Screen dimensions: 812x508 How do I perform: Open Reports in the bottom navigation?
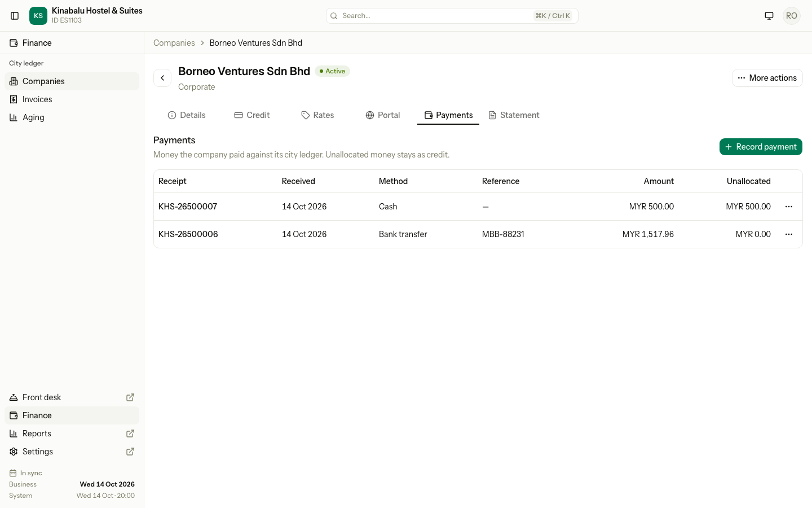coord(72,433)
